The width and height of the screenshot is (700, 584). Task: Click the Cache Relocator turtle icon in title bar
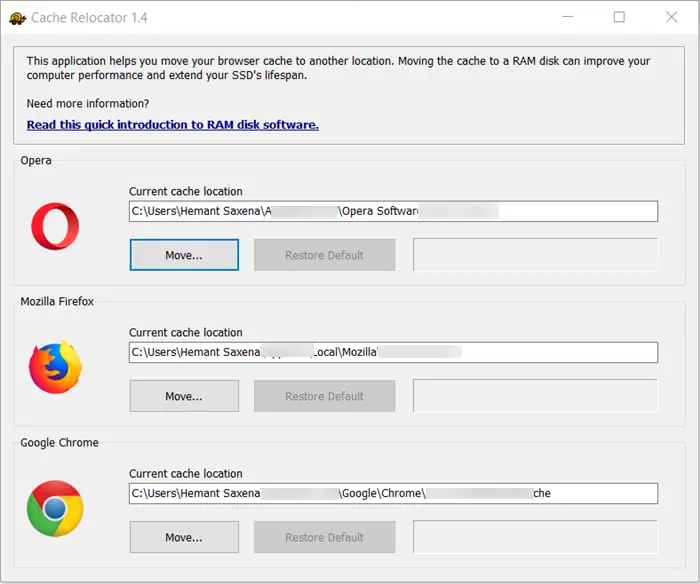coord(17,18)
